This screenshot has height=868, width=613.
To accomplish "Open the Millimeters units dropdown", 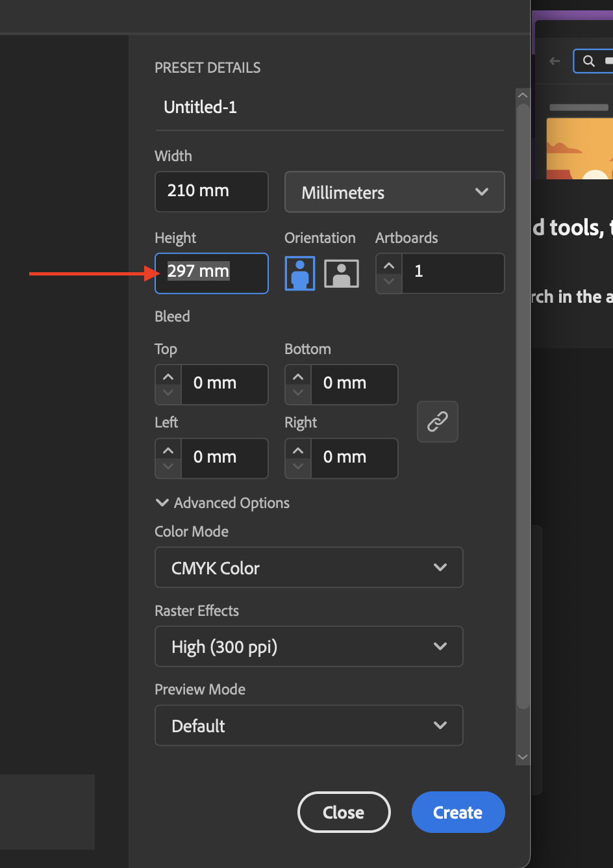I will 394,192.
